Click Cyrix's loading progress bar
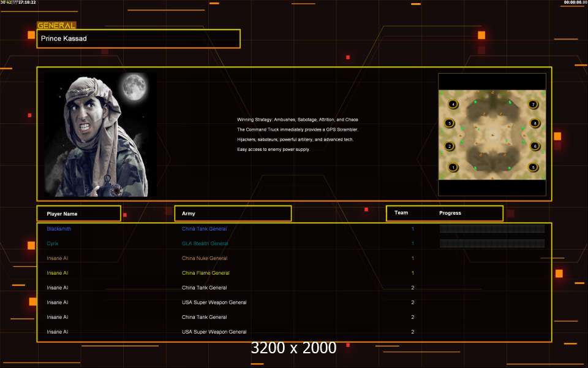The width and height of the screenshot is (588, 368). [492, 243]
